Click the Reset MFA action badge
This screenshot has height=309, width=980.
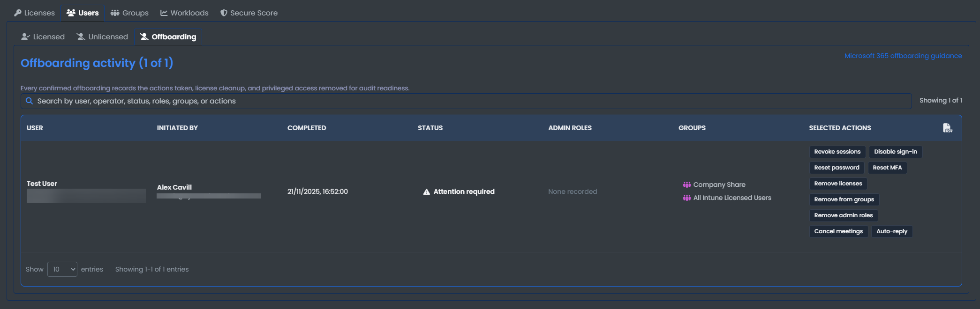[x=887, y=168]
